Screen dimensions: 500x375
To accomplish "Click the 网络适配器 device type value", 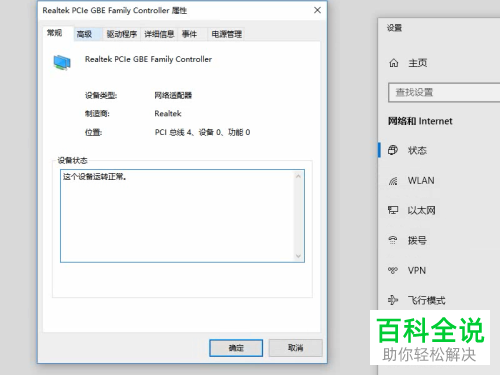I will pos(173,95).
